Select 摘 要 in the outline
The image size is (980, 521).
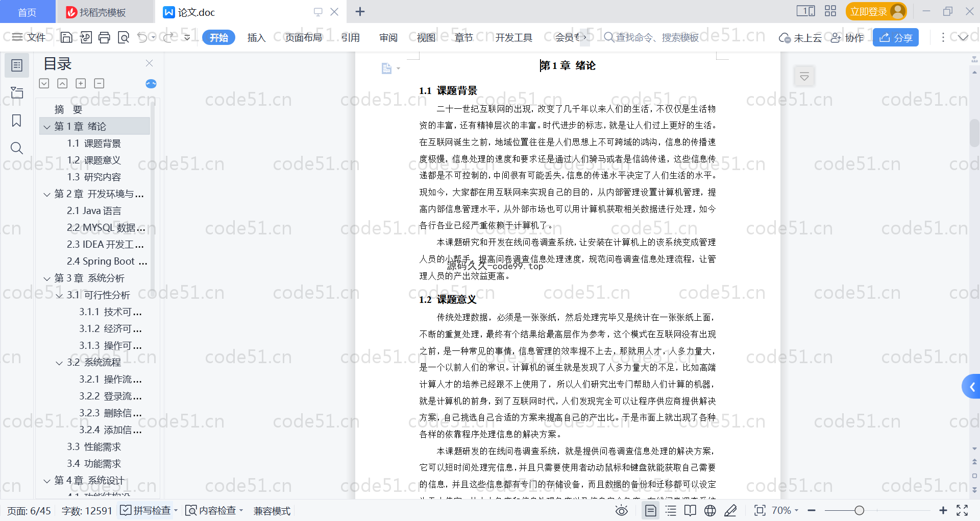68,109
